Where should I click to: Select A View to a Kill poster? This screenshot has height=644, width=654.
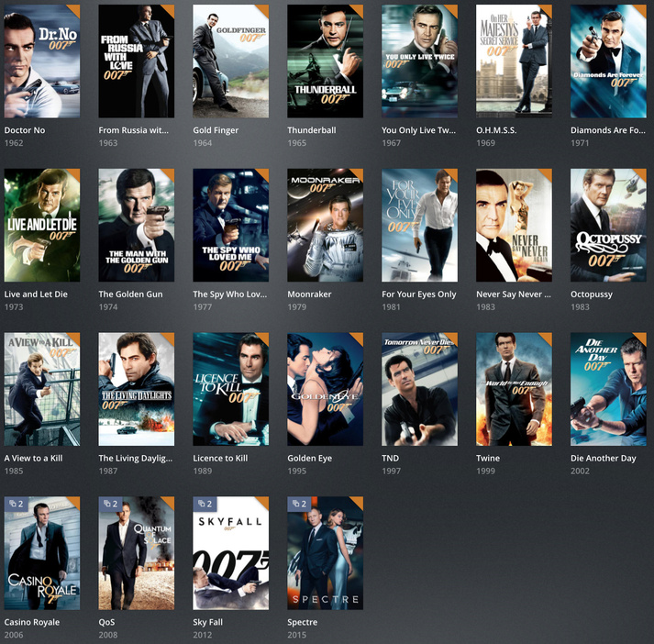click(41, 389)
